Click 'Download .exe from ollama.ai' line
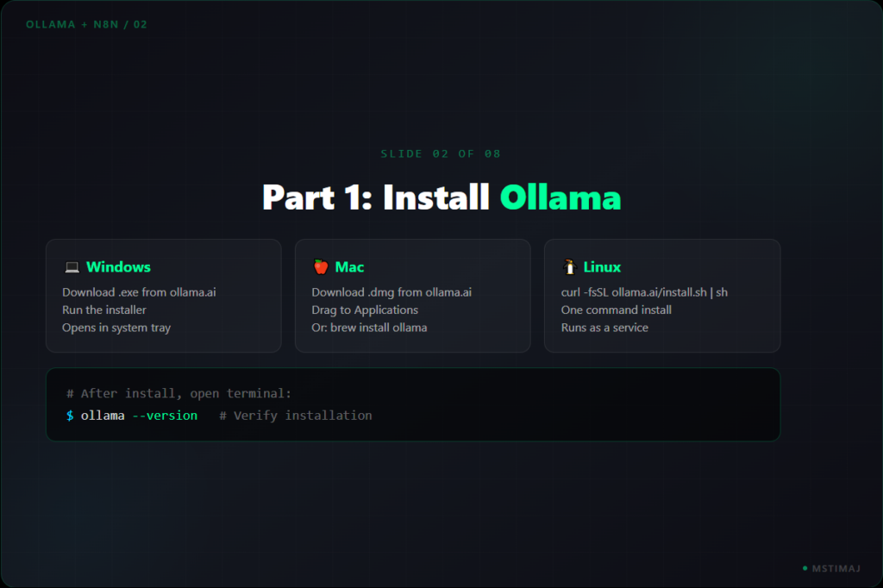Screen dimensions: 883x588 click(x=139, y=292)
